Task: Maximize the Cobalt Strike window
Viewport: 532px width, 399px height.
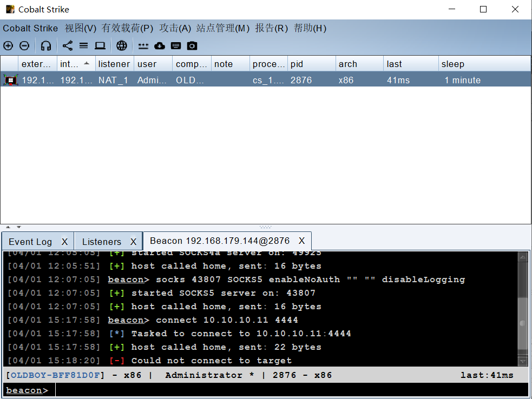Action: tap(483, 9)
